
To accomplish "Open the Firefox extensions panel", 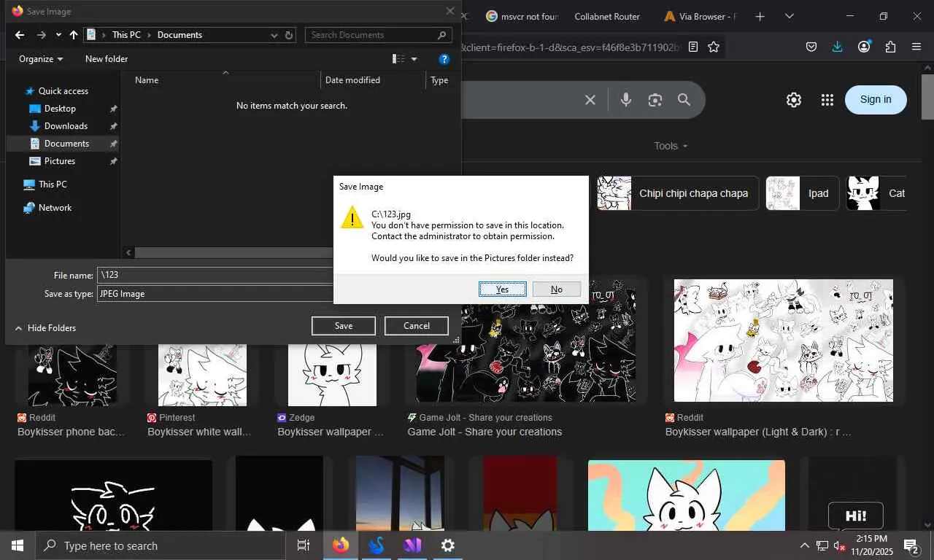I will (890, 47).
